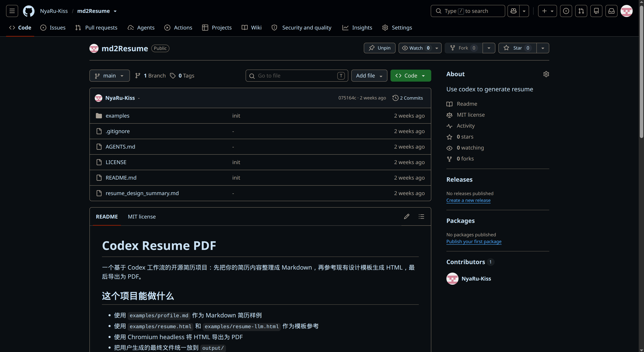View the 0 stars link
The width and height of the screenshot is (644, 352).
pos(460,137)
